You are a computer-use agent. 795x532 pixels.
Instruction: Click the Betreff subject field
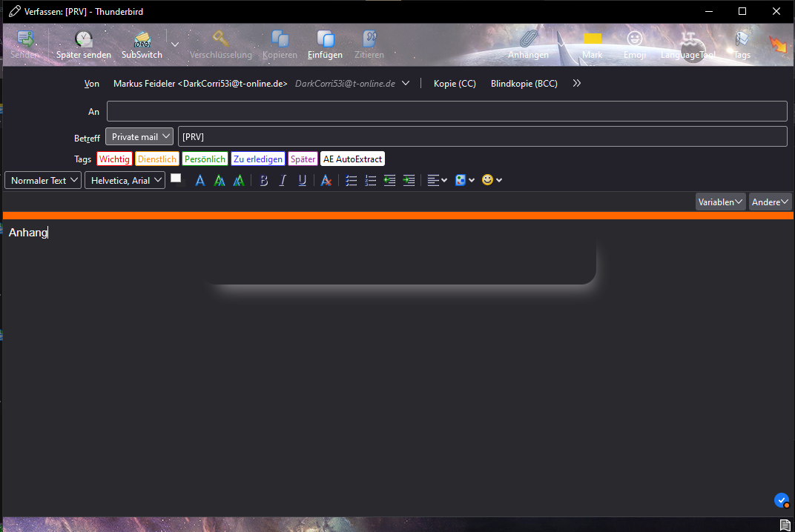click(x=482, y=137)
